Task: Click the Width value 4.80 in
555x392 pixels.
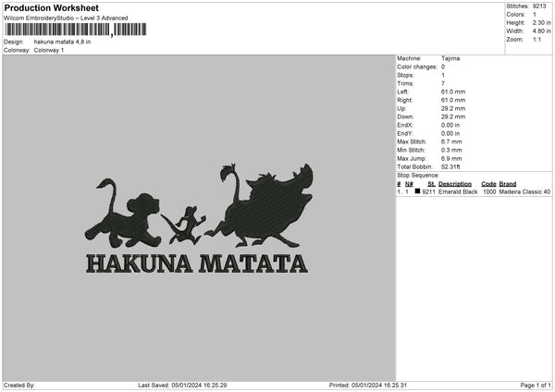Action: [541, 31]
